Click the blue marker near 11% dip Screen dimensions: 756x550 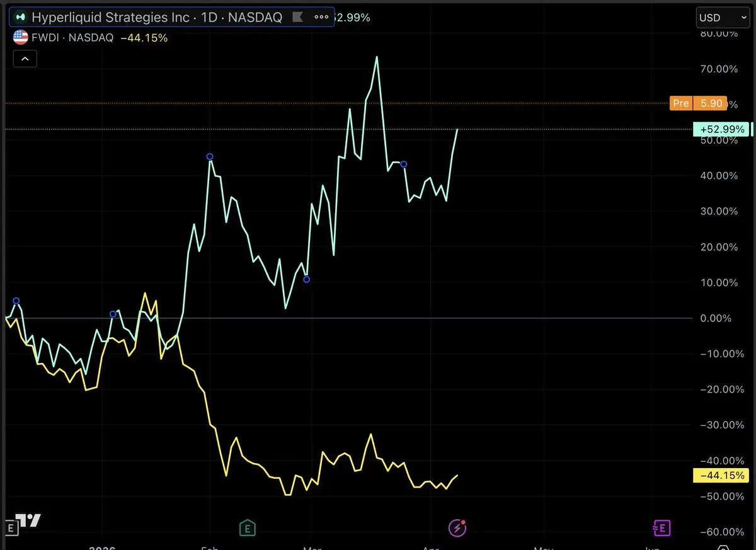click(307, 279)
